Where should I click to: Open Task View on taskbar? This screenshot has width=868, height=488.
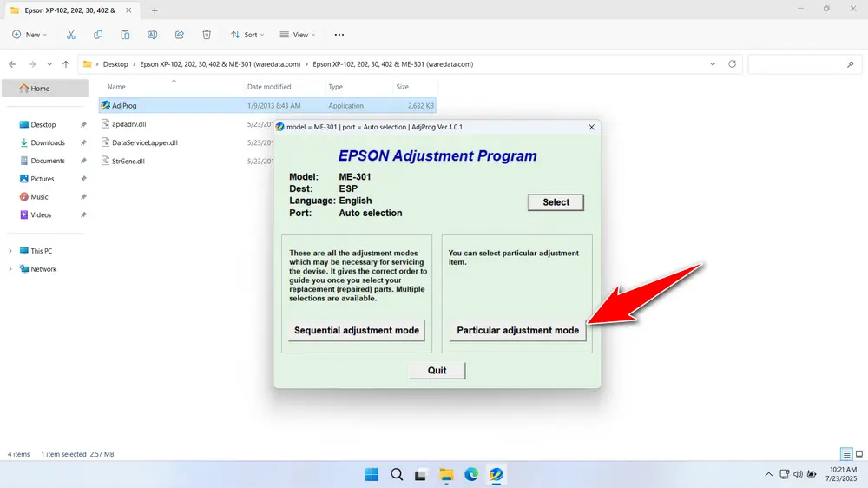(x=421, y=475)
